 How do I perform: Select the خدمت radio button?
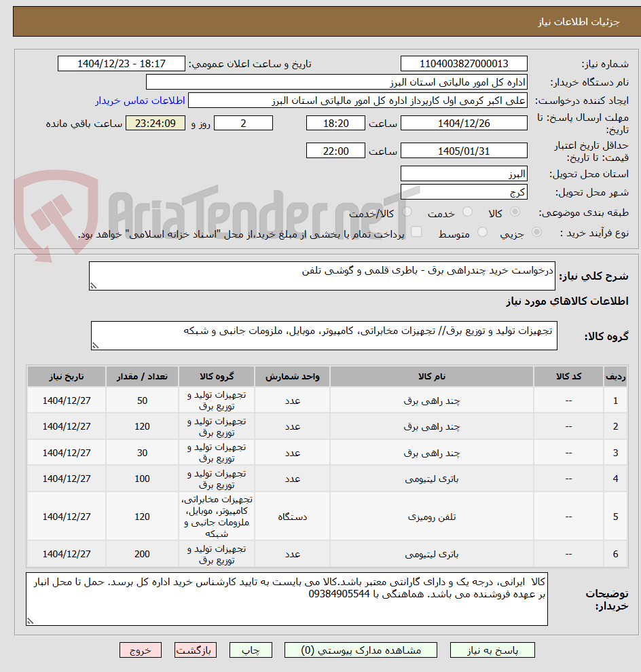[x=468, y=212]
